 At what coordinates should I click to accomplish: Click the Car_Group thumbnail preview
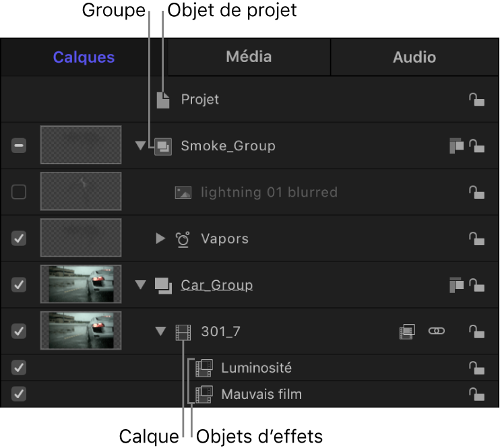[81, 285]
